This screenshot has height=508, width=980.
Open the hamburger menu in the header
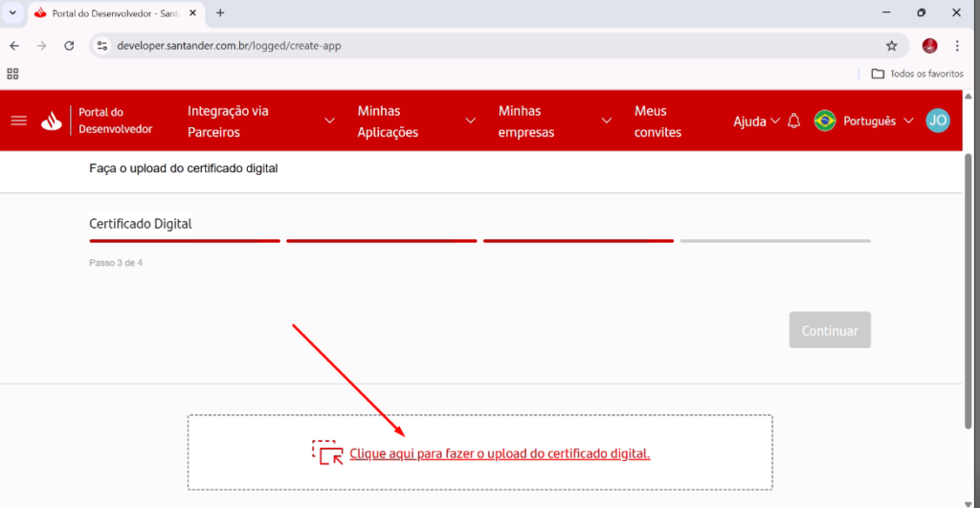point(19,121)
